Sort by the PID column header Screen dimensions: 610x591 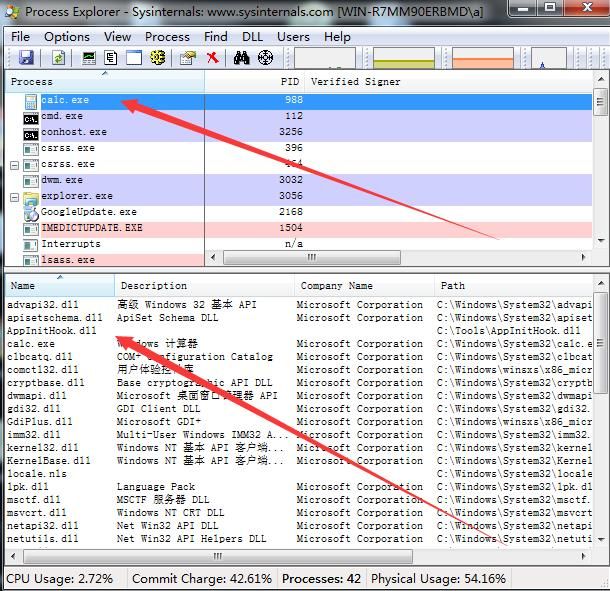[x=254, y=82]
